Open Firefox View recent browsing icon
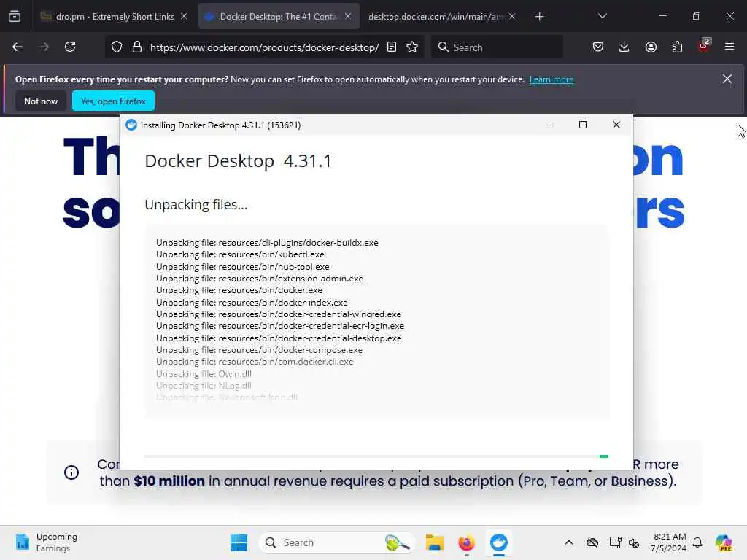The width and height of the screenshot is (747, 560). [15, 17]
